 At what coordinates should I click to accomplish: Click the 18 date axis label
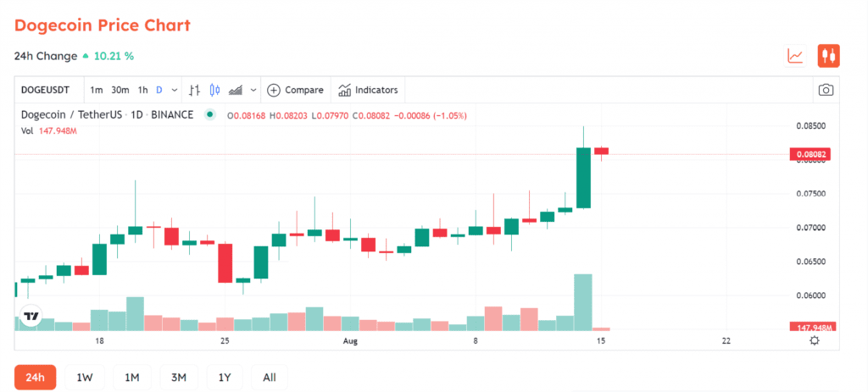point(100,341)
